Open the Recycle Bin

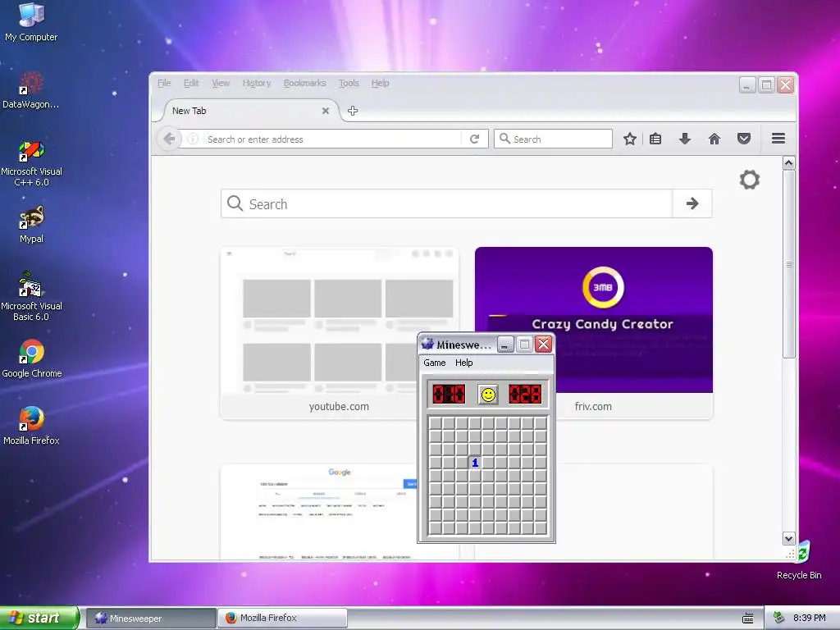coord(799,559)
